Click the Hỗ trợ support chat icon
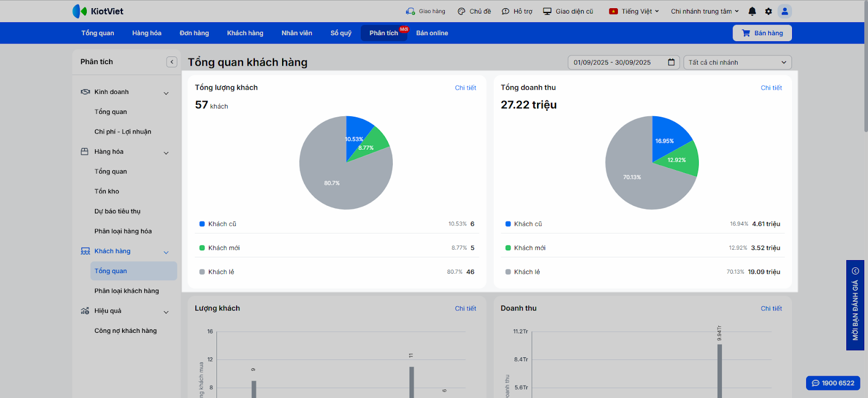Viewport: 868px width, 398px height. click(506, 11)
